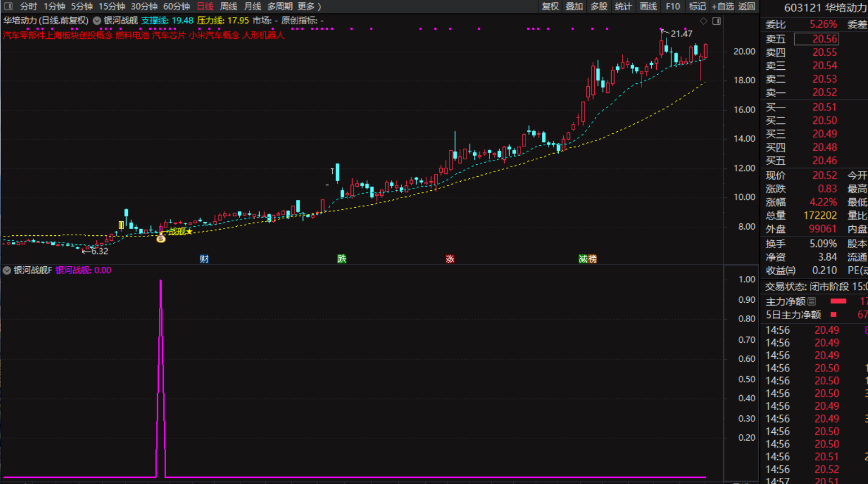Viewport: 868px width, 484px height.
Task: Click the green 跌 event marker
Action: pos(341,259)
